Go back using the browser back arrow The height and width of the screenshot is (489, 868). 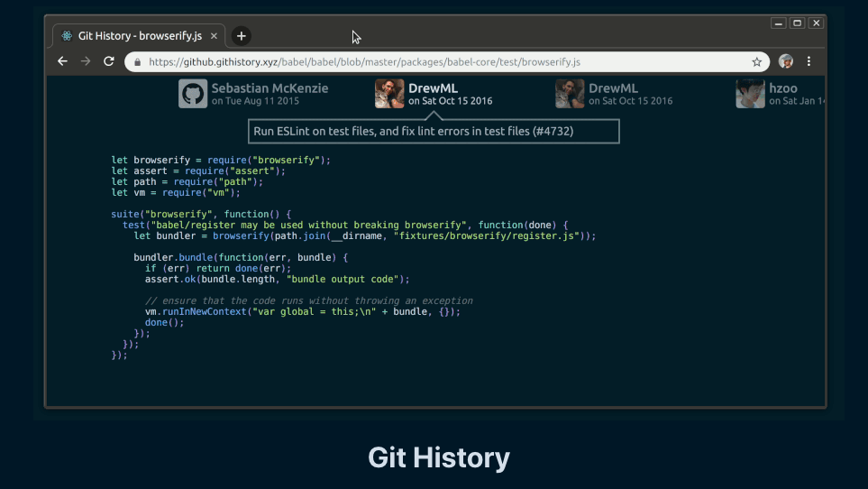pos(62,61)
